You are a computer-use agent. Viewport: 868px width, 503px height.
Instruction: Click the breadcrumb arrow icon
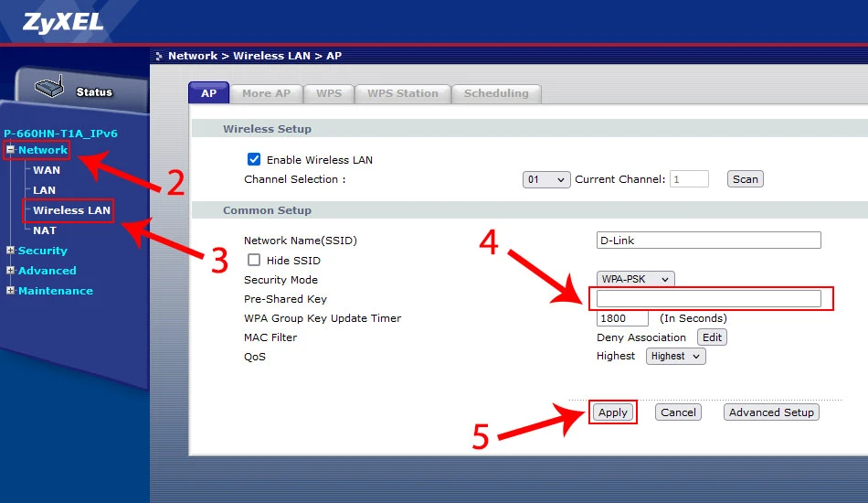click(159, 56)
